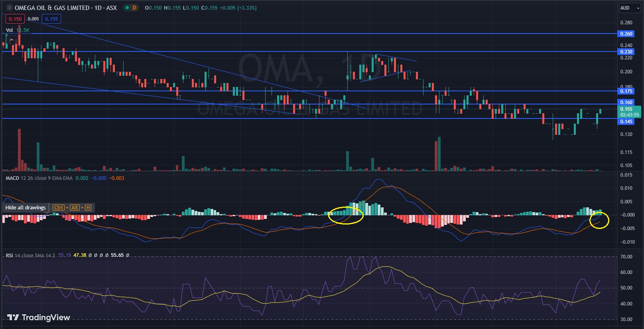Click the red 0.150 sell price button

pos(15,19)
